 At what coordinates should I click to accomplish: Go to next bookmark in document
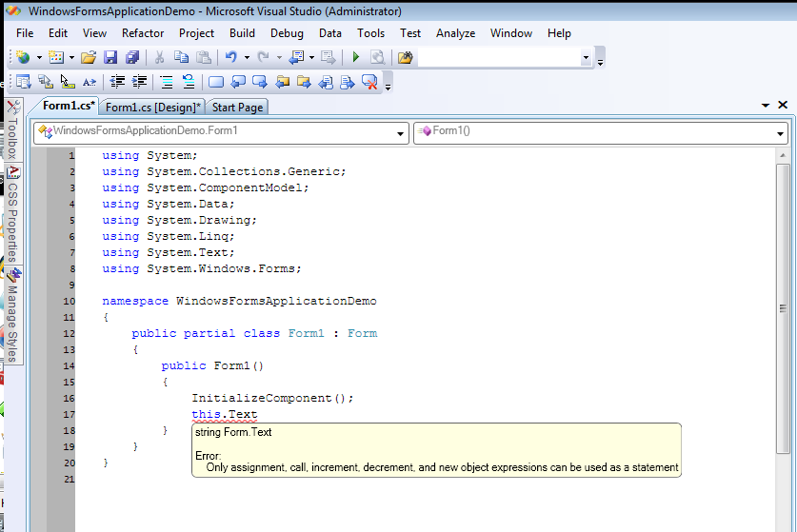(348, 81)
